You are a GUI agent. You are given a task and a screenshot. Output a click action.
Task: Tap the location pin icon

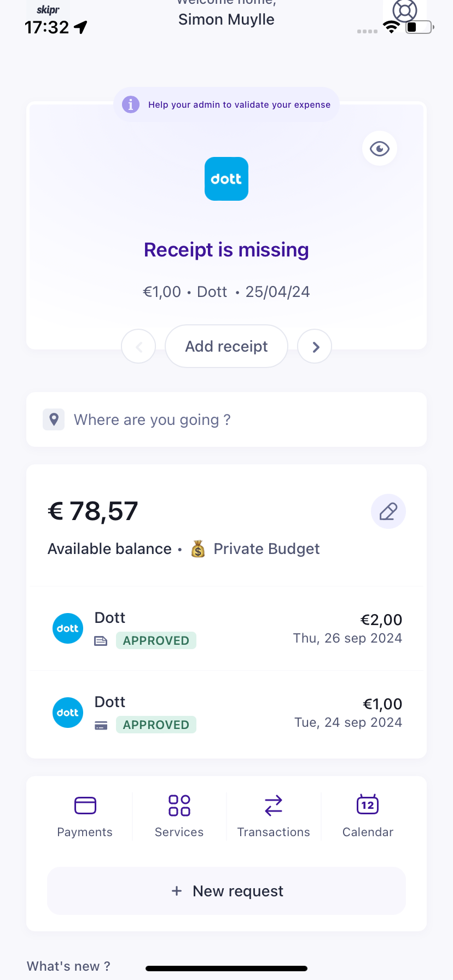tap(54, 419)
